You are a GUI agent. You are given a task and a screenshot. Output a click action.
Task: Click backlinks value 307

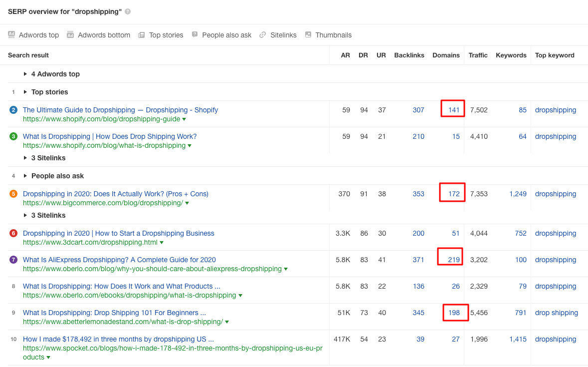tap(418, 110)
